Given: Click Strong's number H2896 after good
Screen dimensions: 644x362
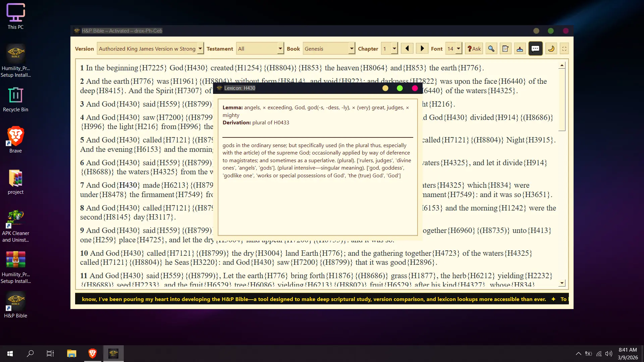Looking at the screenshot, I should [x=421, y=262].
